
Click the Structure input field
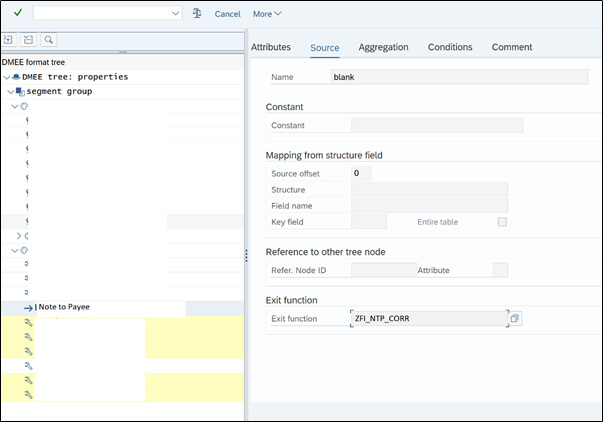pyautogui.click(x=429, y=190)
